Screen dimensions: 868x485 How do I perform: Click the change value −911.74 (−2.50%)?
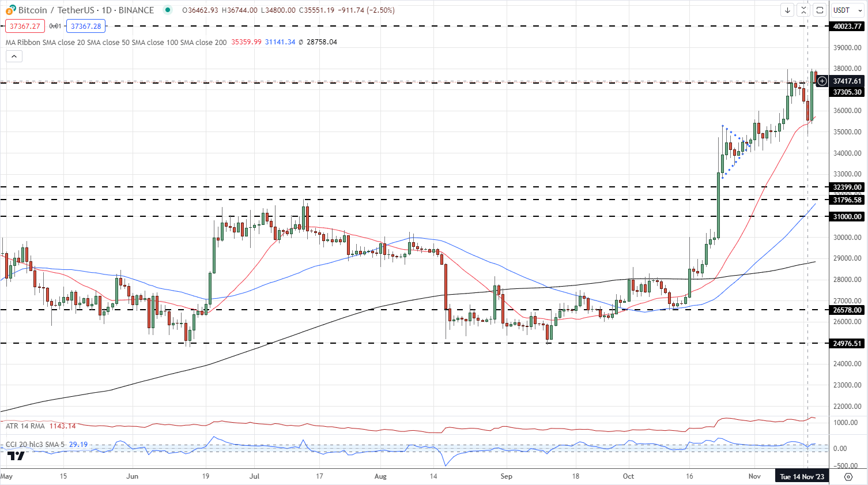(367, 10)
